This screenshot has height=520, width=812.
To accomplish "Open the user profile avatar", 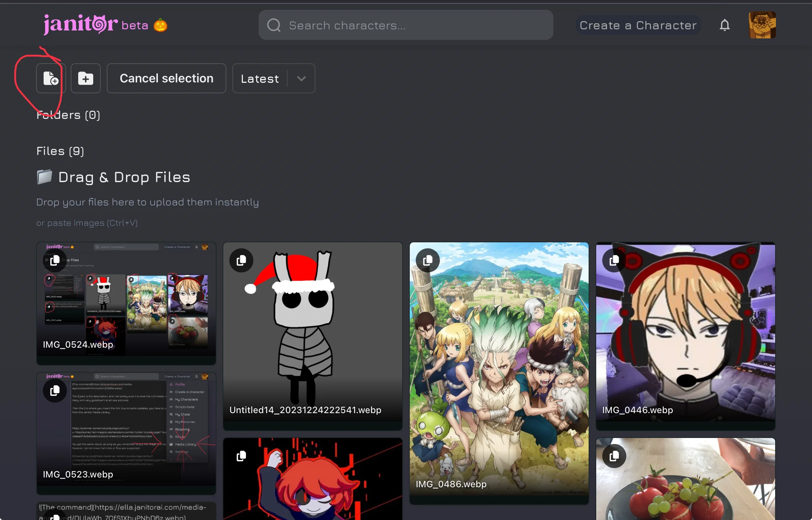I will coord(762,25).
